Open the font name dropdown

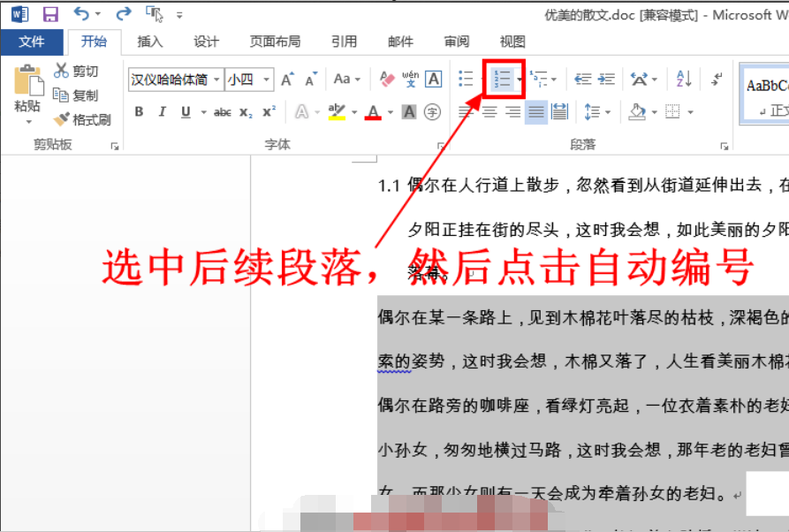pos(216,79)
